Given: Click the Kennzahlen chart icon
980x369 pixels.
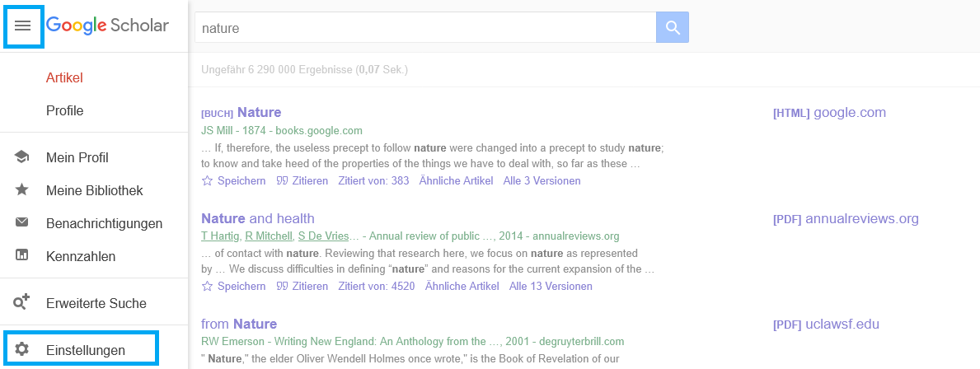Looking at the screenshot, I should coord(22,256).
